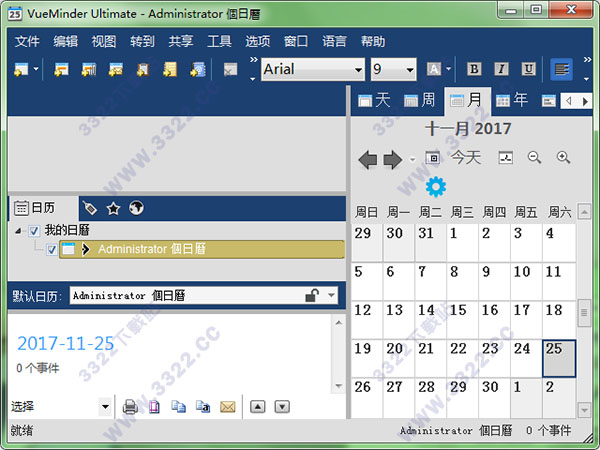The image size is (600, 450).
Task: Open the font size 9 dropdown
Action: point(409,69)
